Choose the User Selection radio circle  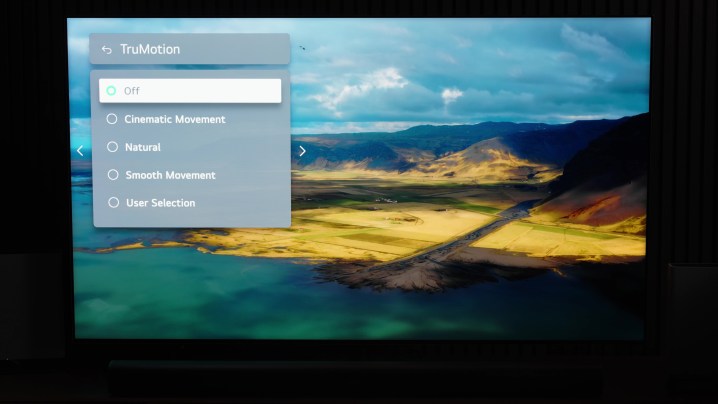click(113, 203)
